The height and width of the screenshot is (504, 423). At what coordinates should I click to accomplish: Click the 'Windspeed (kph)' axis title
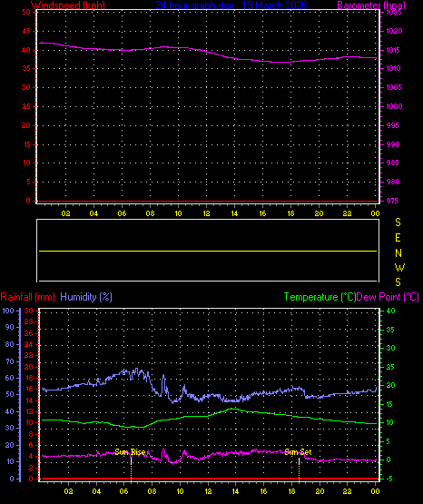point(68,5)
